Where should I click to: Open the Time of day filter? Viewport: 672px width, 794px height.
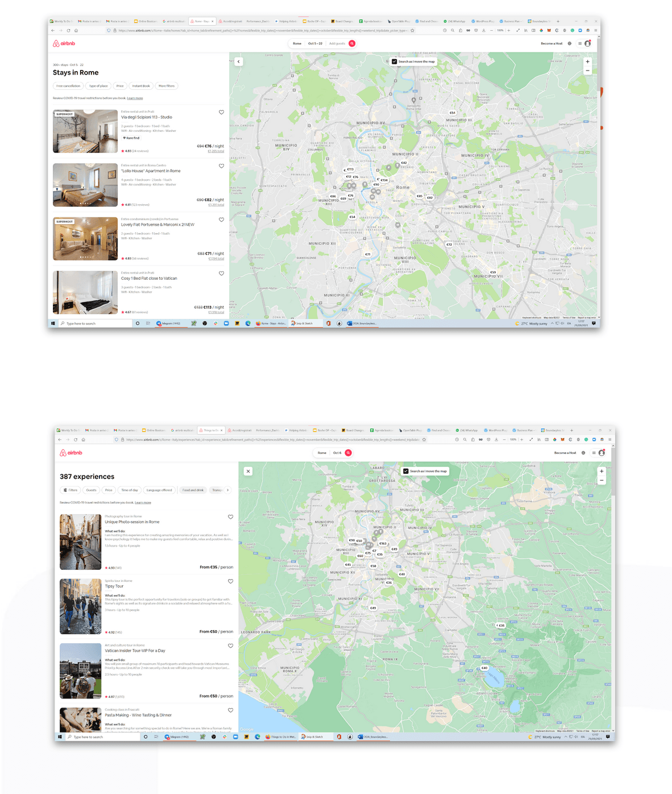(130, 490)
